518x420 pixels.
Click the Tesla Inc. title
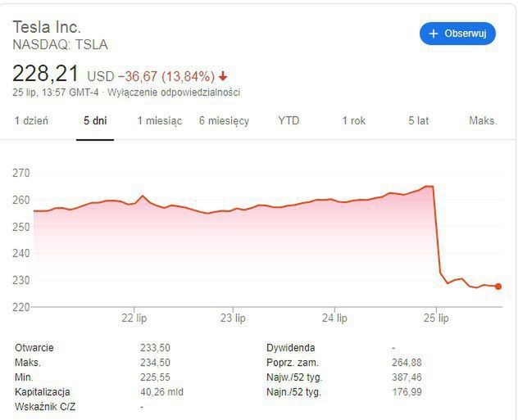coord(47,27)
